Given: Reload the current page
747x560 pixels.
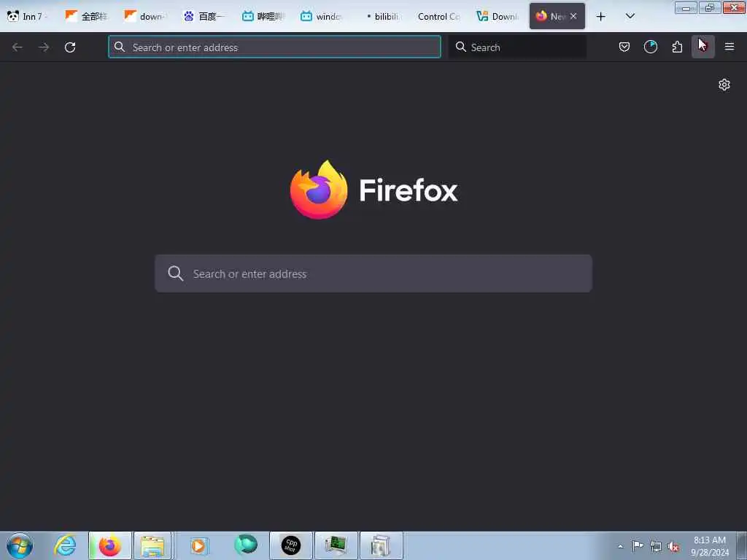Looking at the screenshot, I should 70,47.
